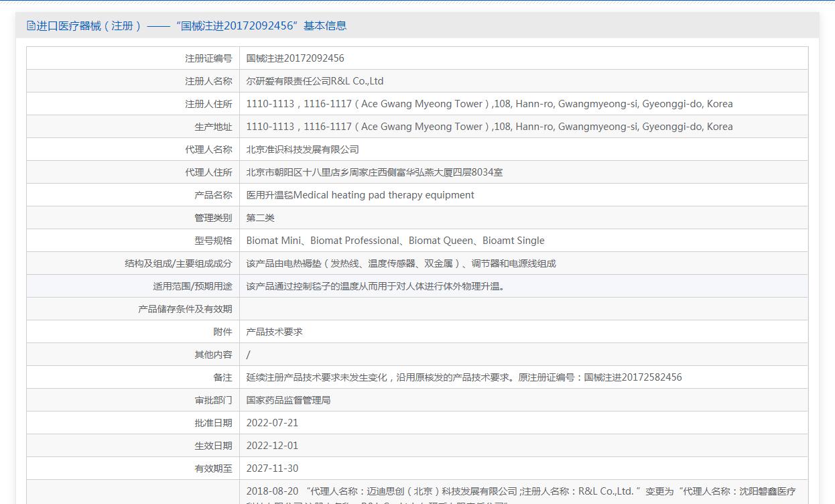This screenshot has width=835, height=504.
Task: Click the header title 进口医疗器械（注册）基本信息
Action: click(192, 25)
